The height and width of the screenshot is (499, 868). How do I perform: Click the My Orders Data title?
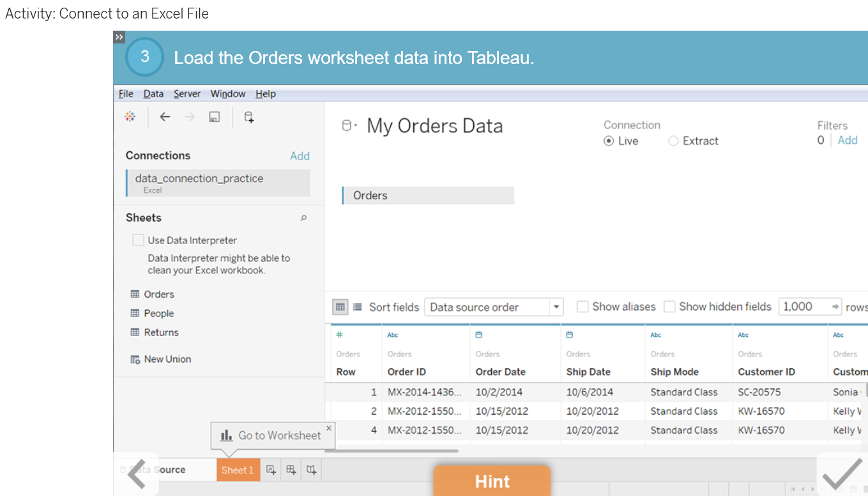[x=435, y=126]
